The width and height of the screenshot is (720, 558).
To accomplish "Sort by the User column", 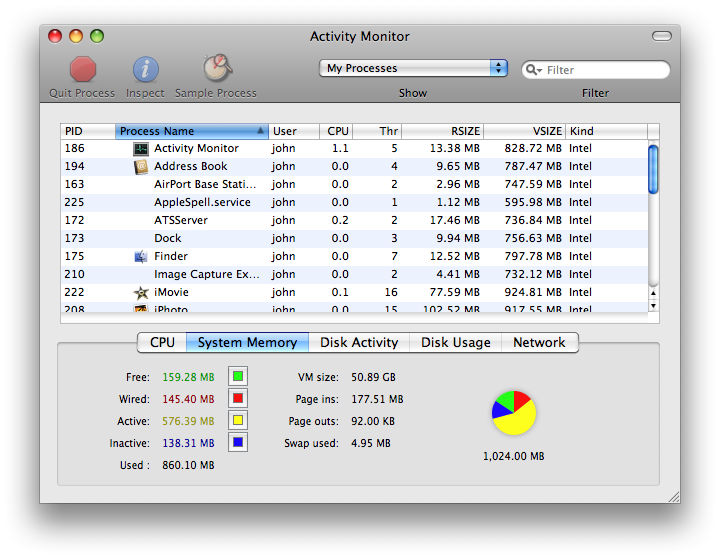I will pyautogui.click(x=294, y=131).
